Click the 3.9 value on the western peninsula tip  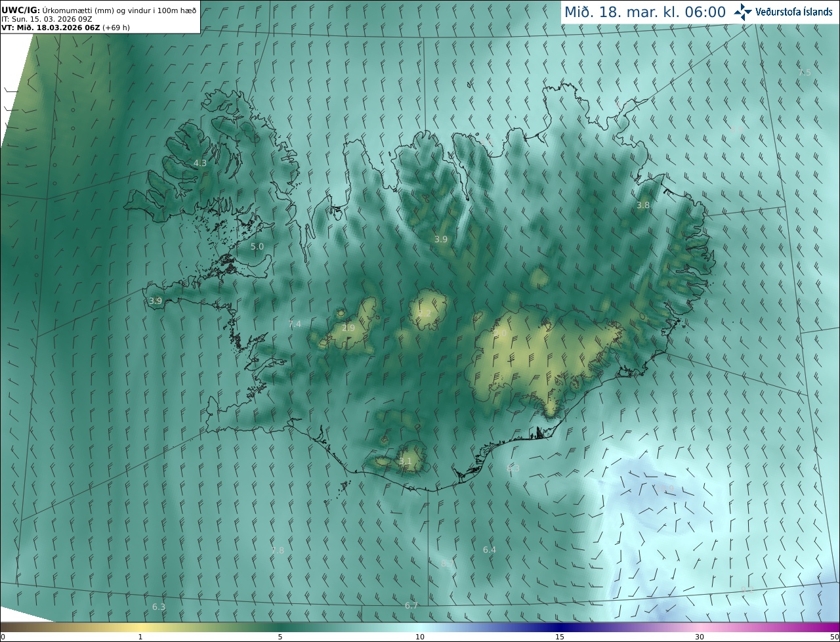(x=155, y=301)
